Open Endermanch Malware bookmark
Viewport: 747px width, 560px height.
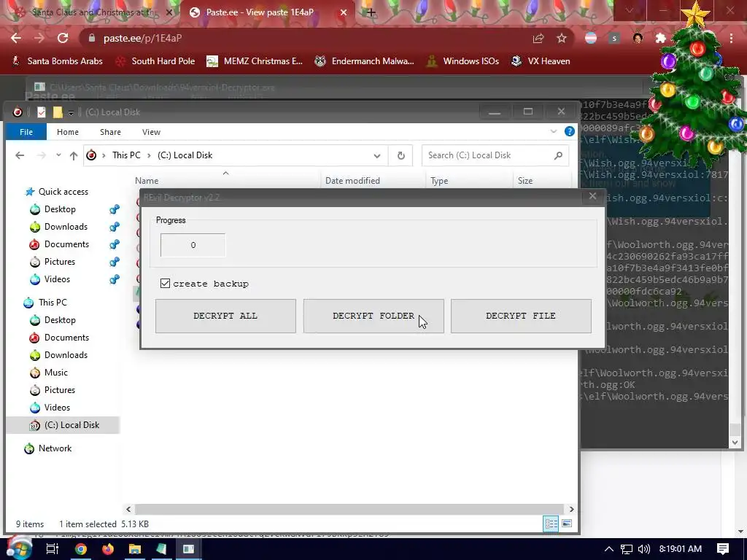pyautogui.click(x=365, y=61)
